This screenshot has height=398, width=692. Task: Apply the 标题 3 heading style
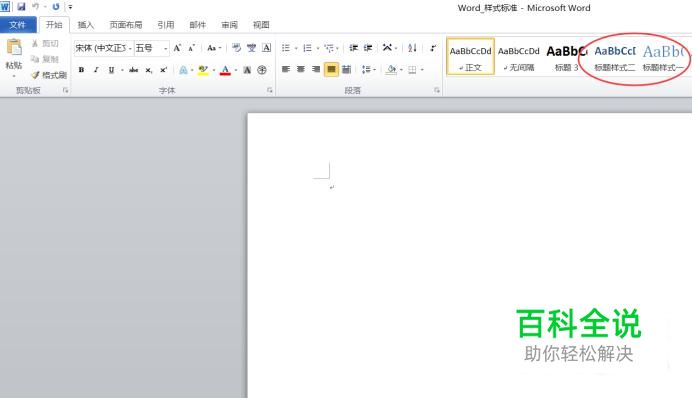coord(567,57)
